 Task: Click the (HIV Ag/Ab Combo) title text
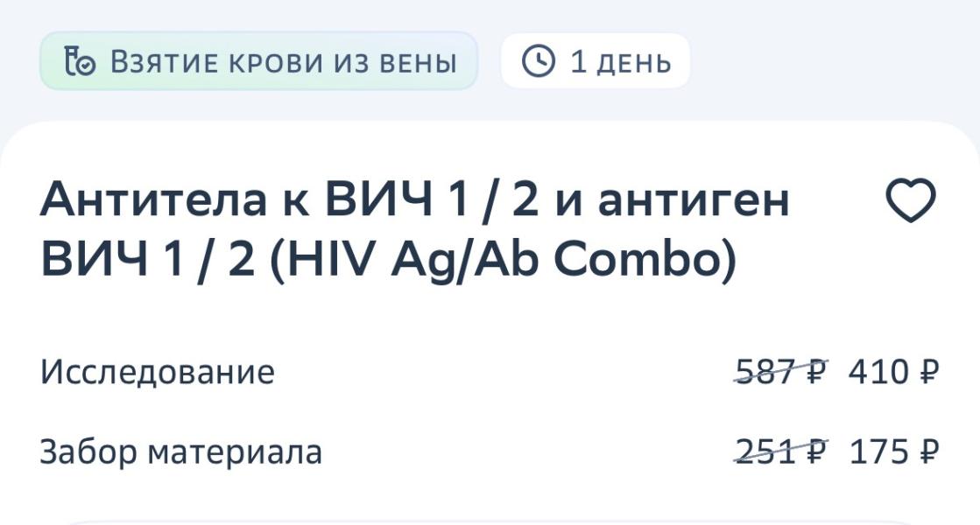[503, 258]
